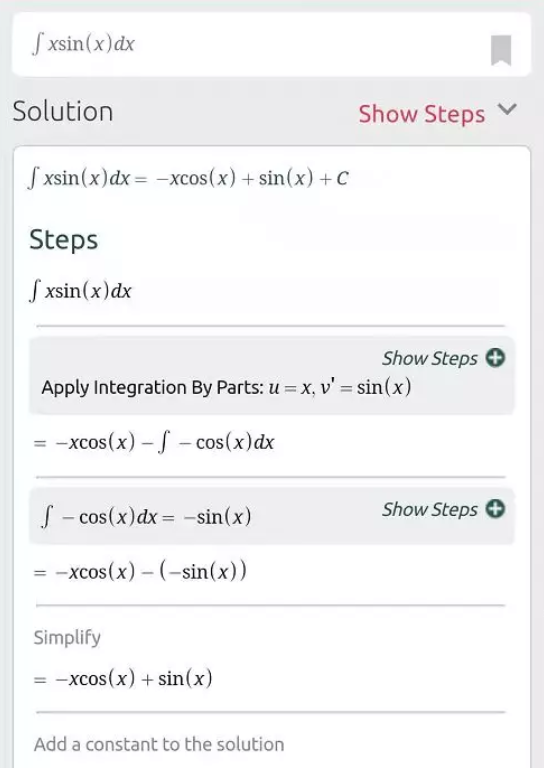Click the bookmark icon in the input box
This screenshot has height=768, width=544.
point(501,50)
